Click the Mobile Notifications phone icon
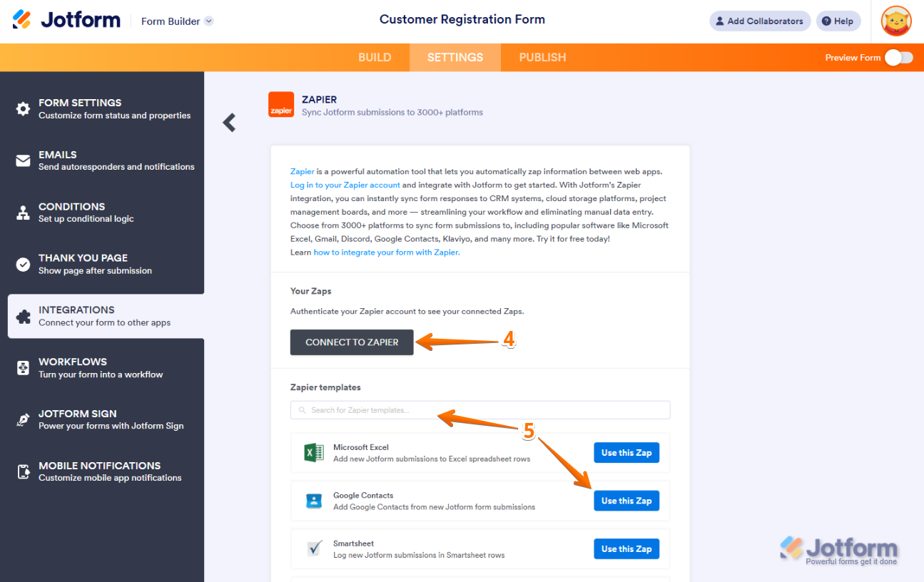Screen dimensions: 924x582 [24, 471]
